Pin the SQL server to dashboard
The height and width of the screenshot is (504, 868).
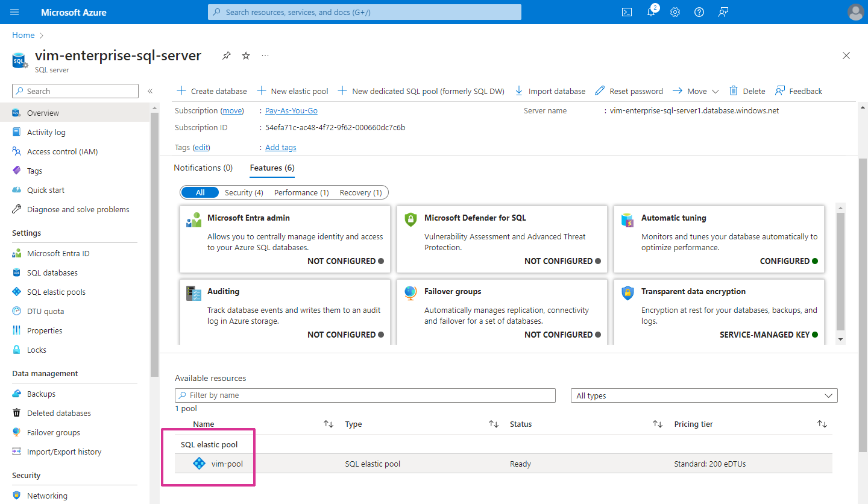pos(226,55)
